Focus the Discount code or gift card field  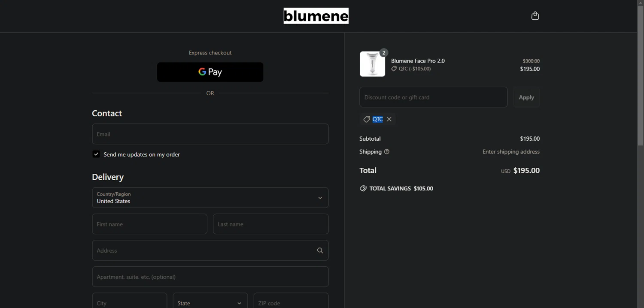(x=434, y=97)
